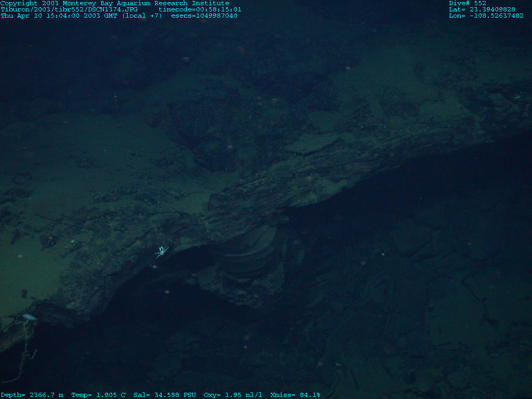Click the DSCN1374.JPG file path text
This screenshot has height=399, width=532.
click(69, 9)
